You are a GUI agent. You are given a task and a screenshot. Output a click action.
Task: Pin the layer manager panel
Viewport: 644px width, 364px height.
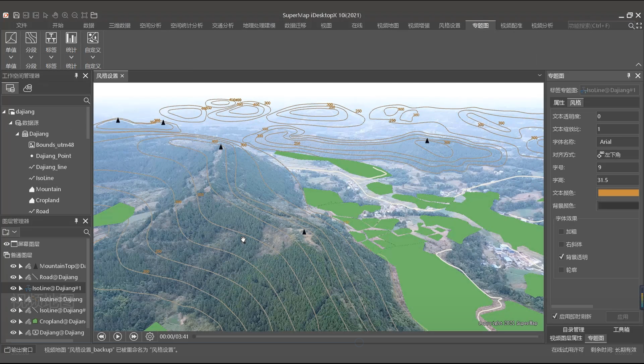76,221
